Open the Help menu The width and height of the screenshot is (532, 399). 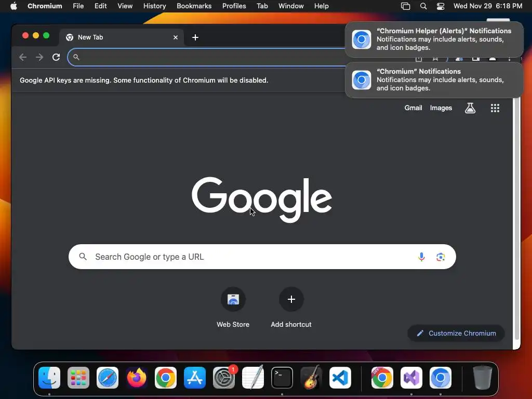coord(321,6)
